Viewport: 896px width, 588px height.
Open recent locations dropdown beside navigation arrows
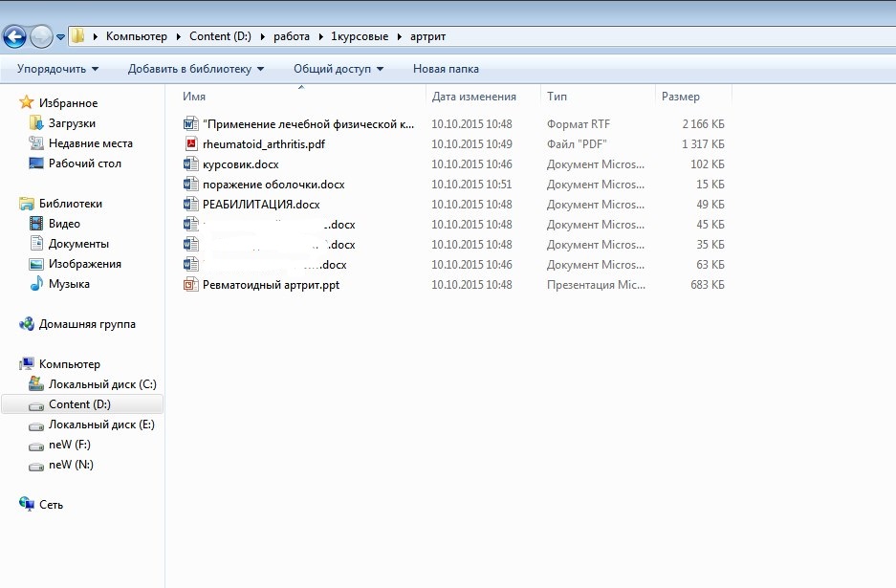(60, 37)
